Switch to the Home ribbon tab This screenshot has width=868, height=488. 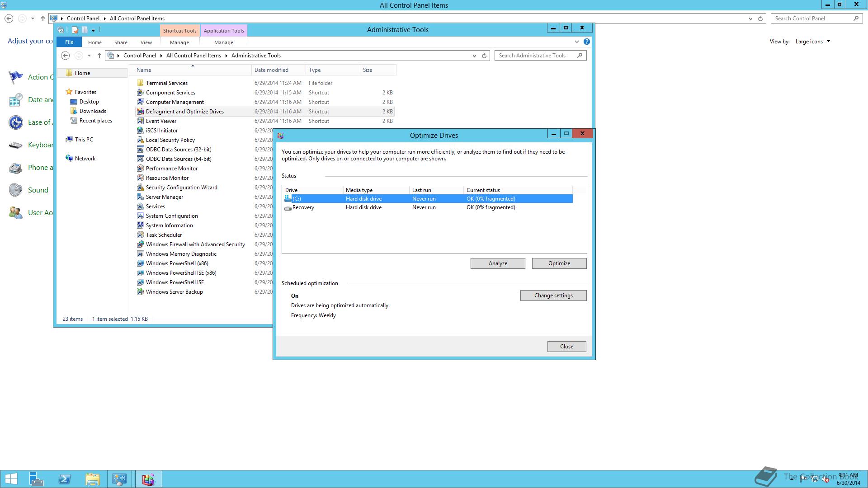coord(95,42)
